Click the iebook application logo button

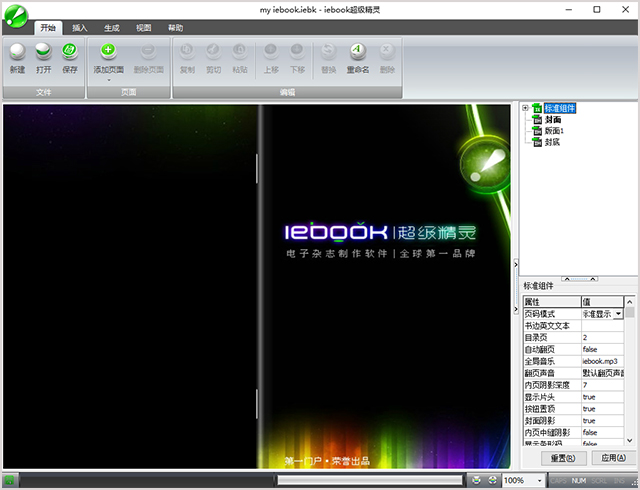[17, 14]
